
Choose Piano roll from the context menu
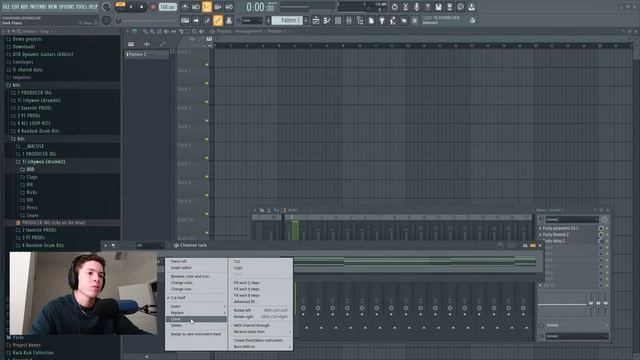click(196, 261)
